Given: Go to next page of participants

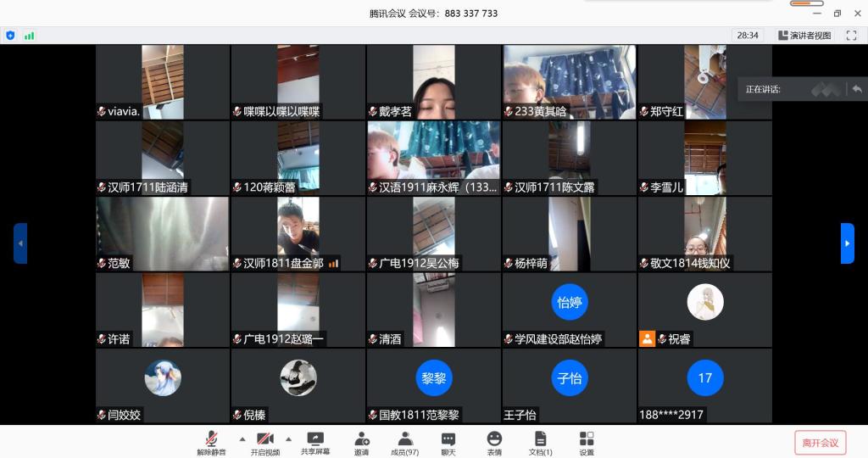Looking at the screenshot, I should [847, 243].
